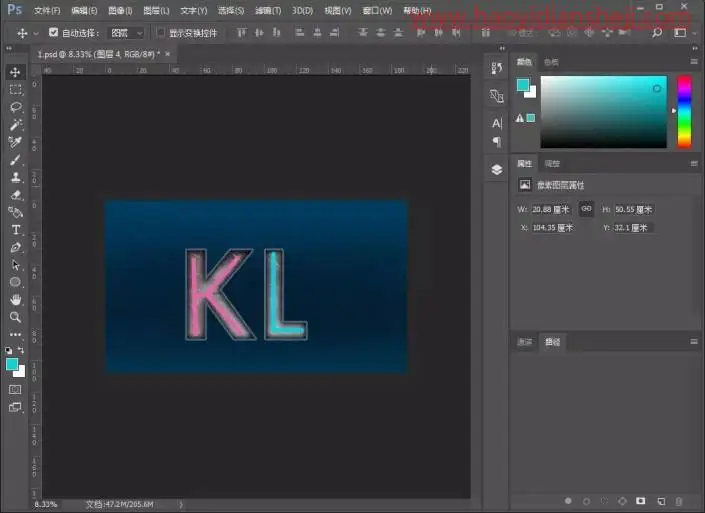Click the link width and height icon
The image size is (705, 513).
click(586, 209)
